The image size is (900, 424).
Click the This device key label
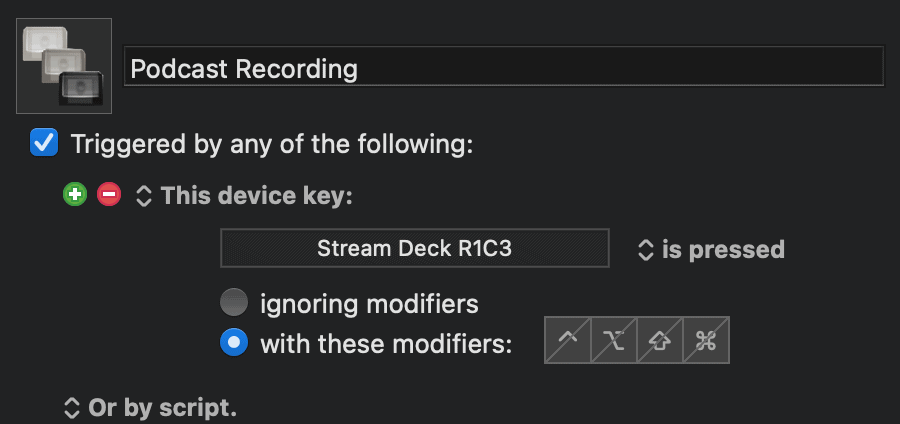click(x=257, y=196)
